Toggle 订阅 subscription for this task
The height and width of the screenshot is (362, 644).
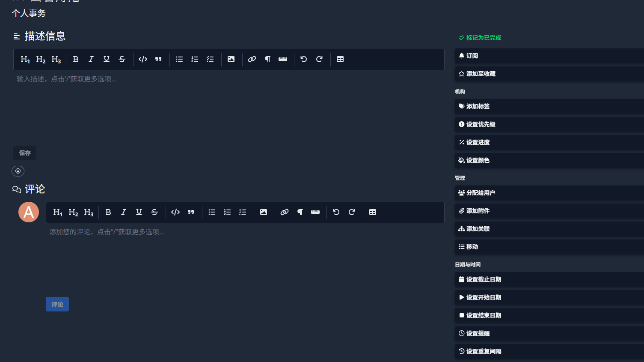coord(549,56)
